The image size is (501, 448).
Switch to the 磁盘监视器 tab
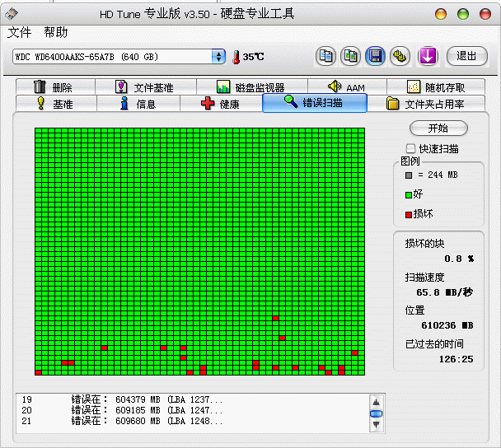(252, 86)
